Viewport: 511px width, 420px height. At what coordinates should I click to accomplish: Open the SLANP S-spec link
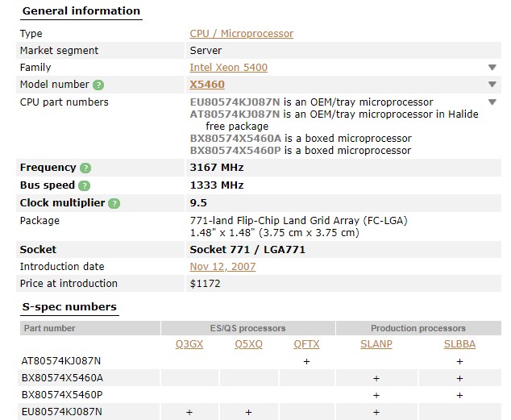pos(376,344)
